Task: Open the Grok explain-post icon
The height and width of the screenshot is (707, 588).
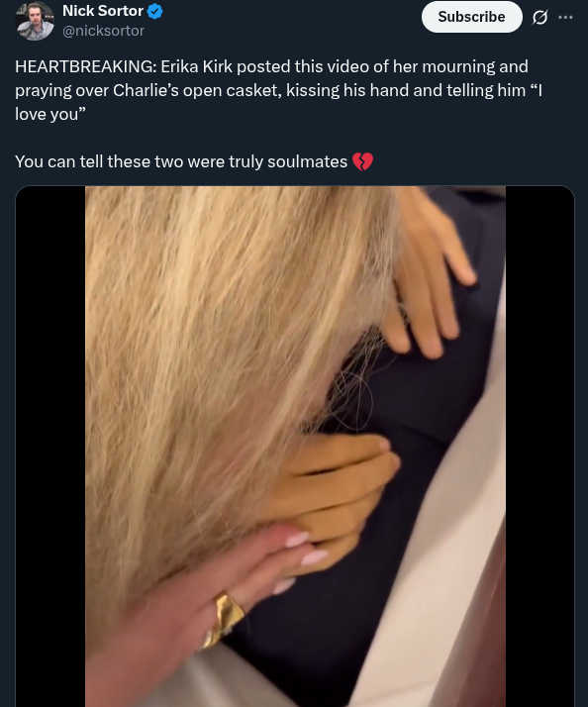Action: click(539, 17)
